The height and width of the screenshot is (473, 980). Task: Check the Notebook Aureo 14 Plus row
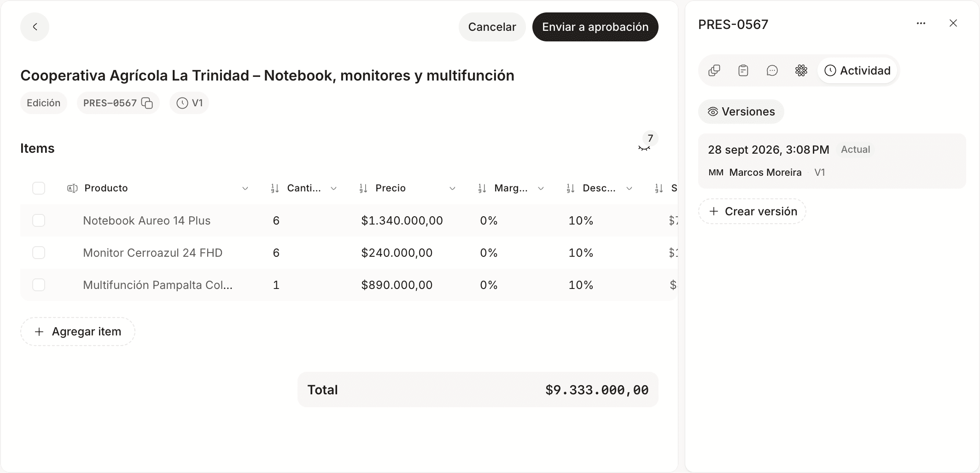(39, 220)
